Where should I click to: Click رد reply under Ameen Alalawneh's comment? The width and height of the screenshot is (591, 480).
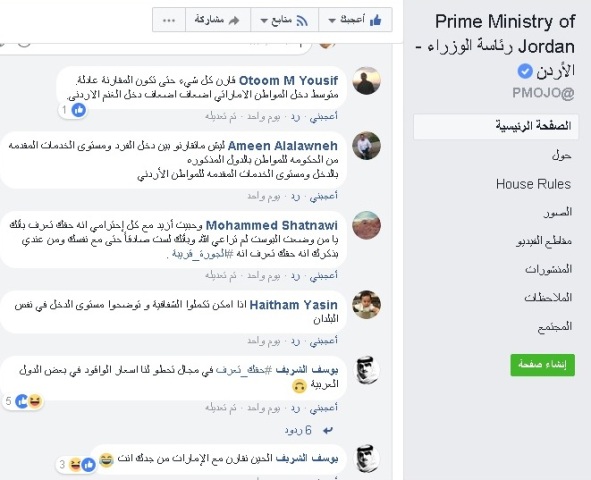tap(295, 196)
